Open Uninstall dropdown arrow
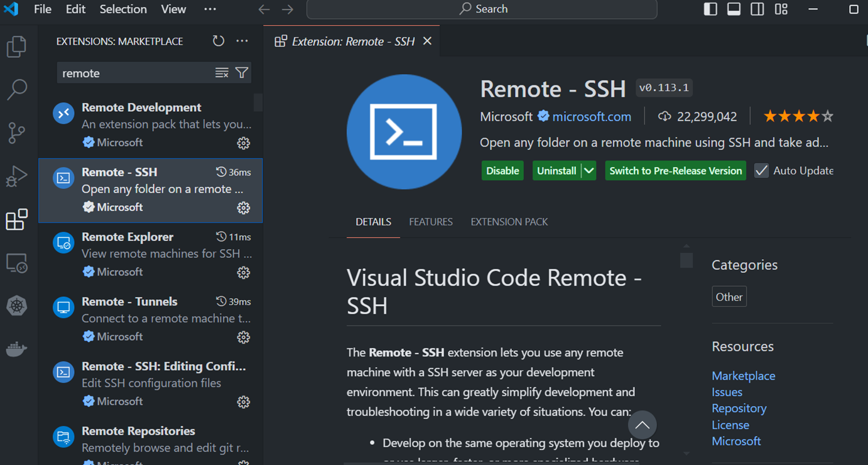This screenshot has height=465, width=868. click(x=589, y=171)
